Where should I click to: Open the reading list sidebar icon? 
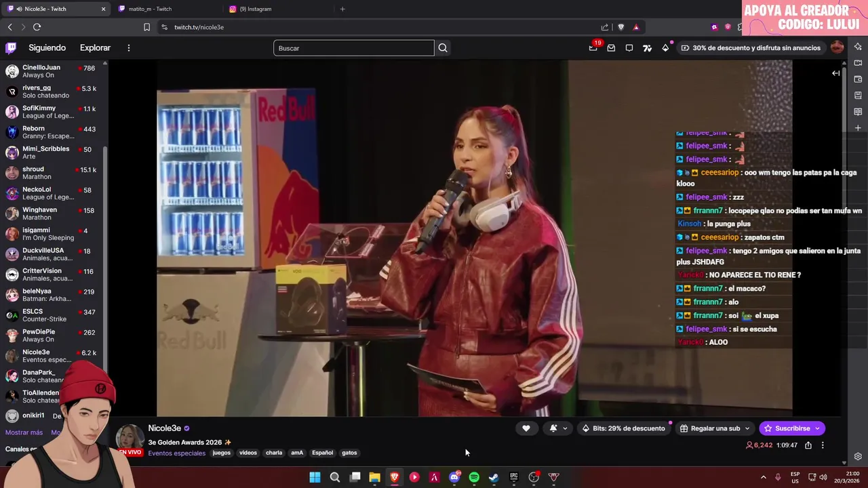[858, 112]
